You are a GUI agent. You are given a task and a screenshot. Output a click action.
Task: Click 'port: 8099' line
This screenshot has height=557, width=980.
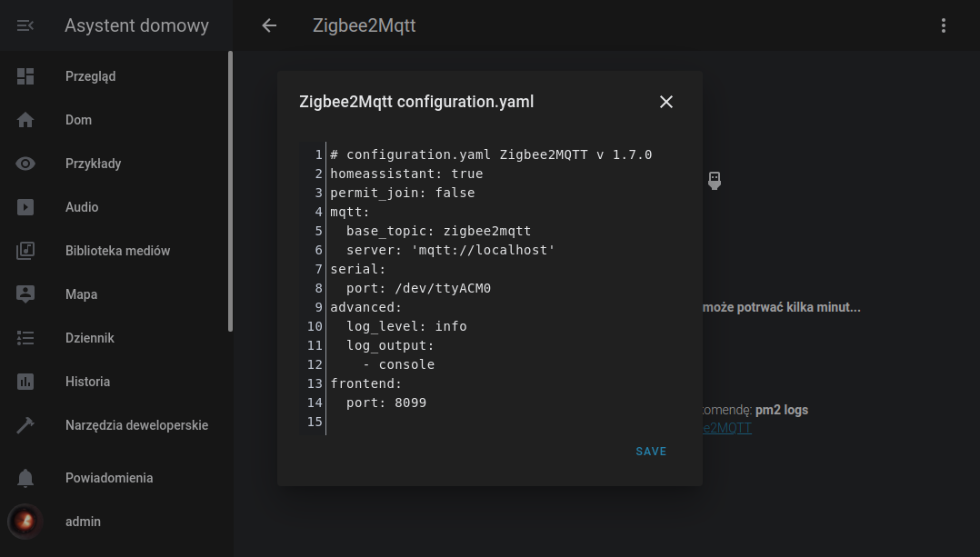pos(386,403)
